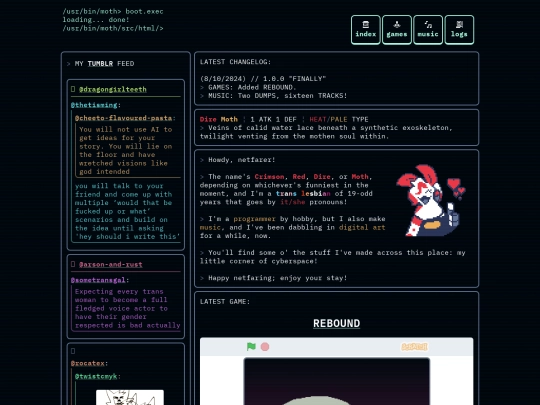Click the '/usr/bin/moth> boot.exec' terminal line

tap(113, 11)
